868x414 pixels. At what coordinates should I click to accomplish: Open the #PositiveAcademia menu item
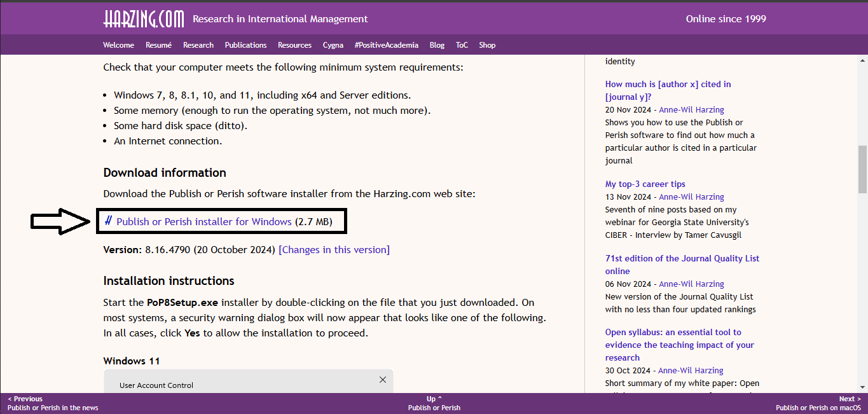click(x=387, y=45)
